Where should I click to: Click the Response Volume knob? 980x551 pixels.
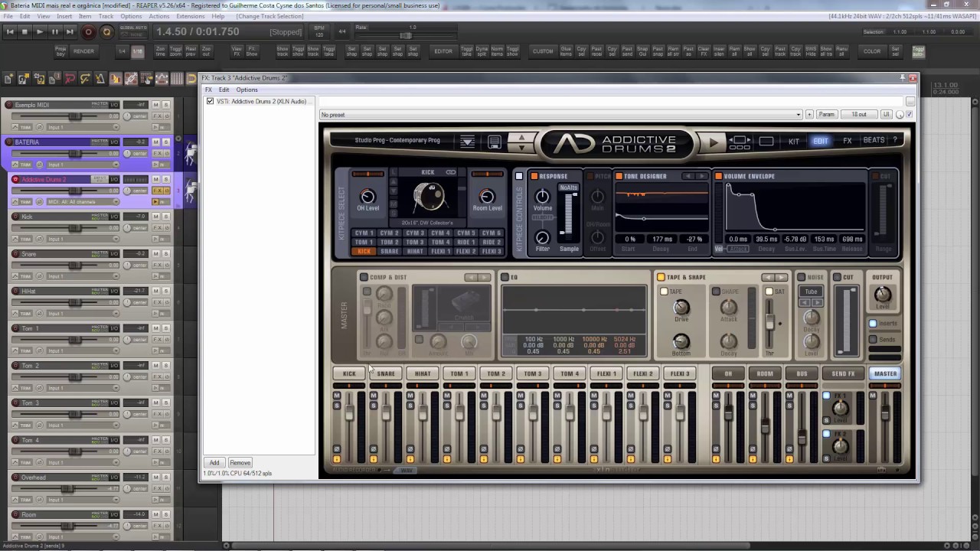[543, 197]
